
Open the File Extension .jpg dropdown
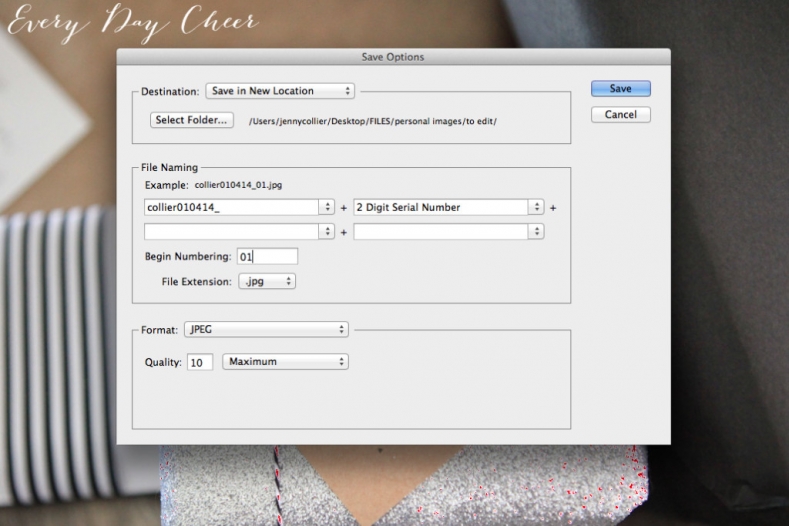click(x=267, y=282)
